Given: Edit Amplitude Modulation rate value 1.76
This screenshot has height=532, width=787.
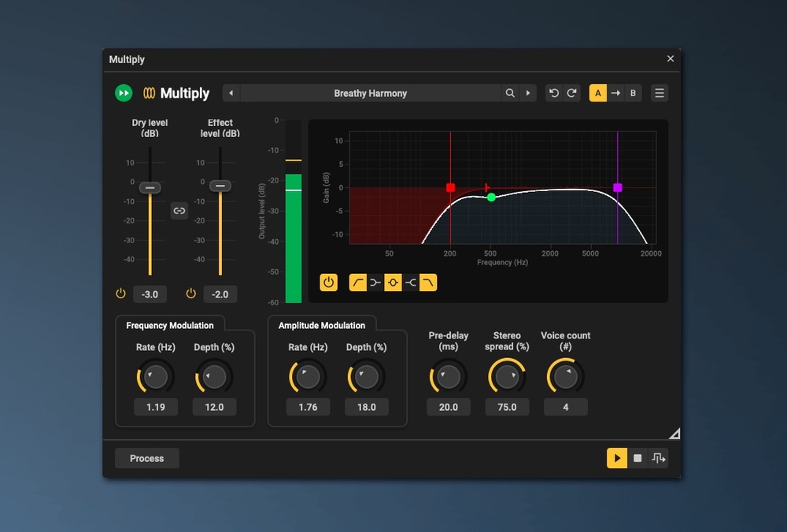Looking at the screenshot, I should coord(308,407).
